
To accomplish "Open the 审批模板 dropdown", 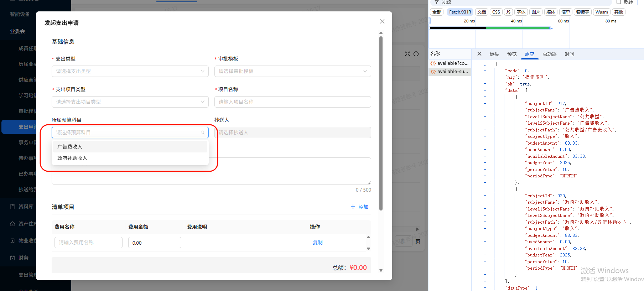I will [293, 71].
